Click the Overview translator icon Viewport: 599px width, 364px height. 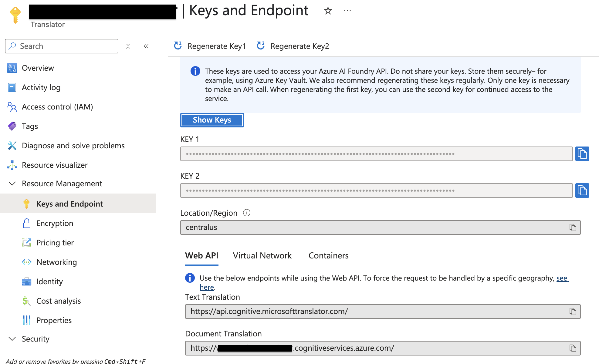point(12,68)
